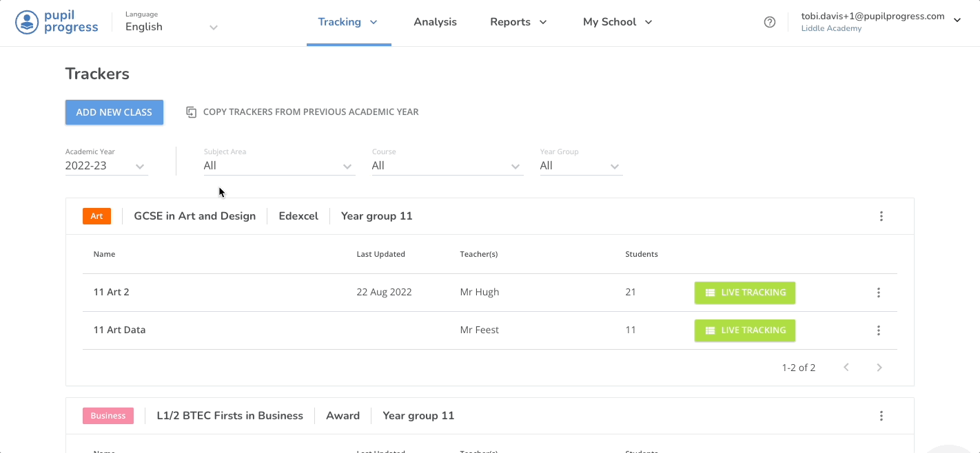Screen dimensions: 980x453
Task: Open the help question-mark icon
Action: pos(770,21)
